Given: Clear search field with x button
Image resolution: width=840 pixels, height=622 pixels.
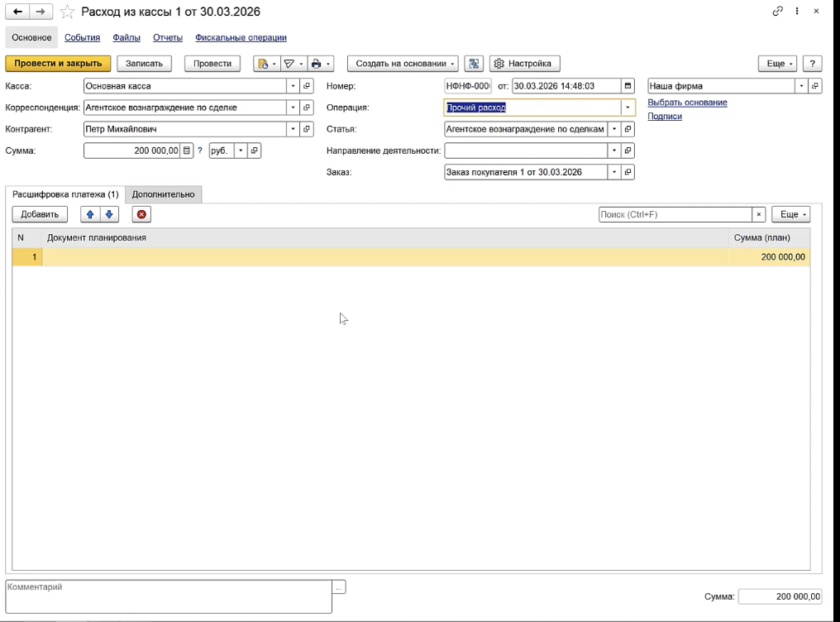Looking at the screenshot, I should [759, 214].
